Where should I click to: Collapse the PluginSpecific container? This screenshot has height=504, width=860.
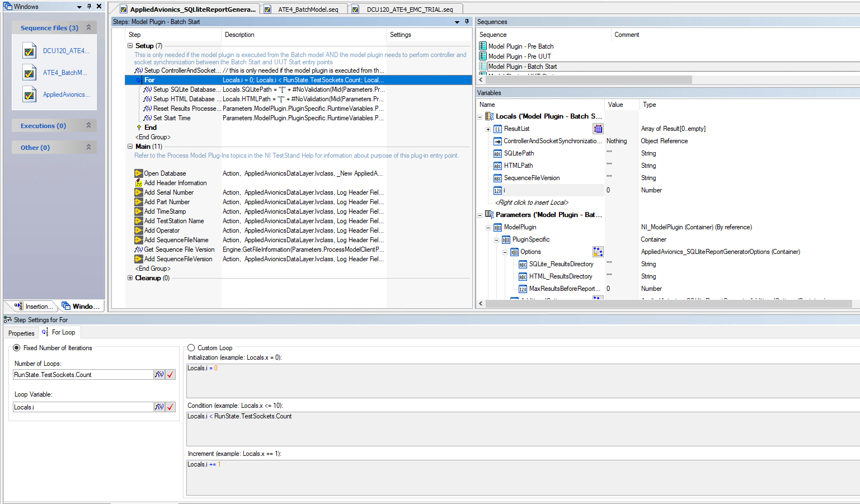tap(496, 240)
